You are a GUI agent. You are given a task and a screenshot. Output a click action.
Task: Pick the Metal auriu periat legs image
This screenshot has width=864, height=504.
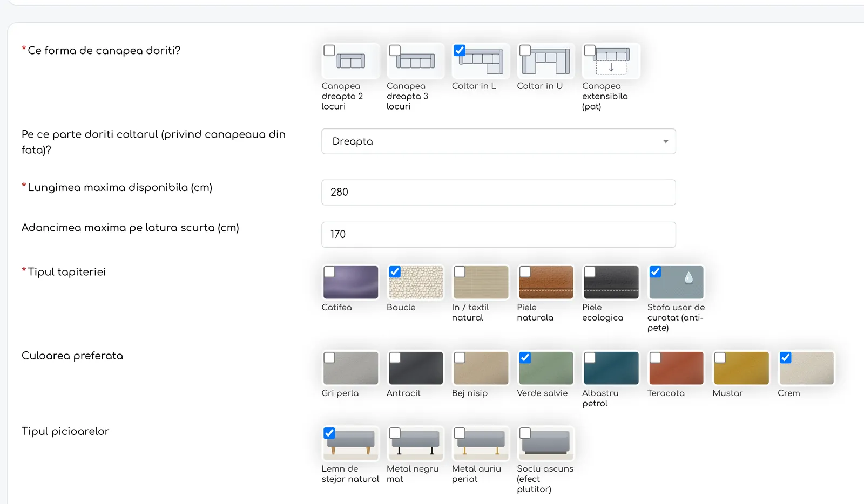481,444
